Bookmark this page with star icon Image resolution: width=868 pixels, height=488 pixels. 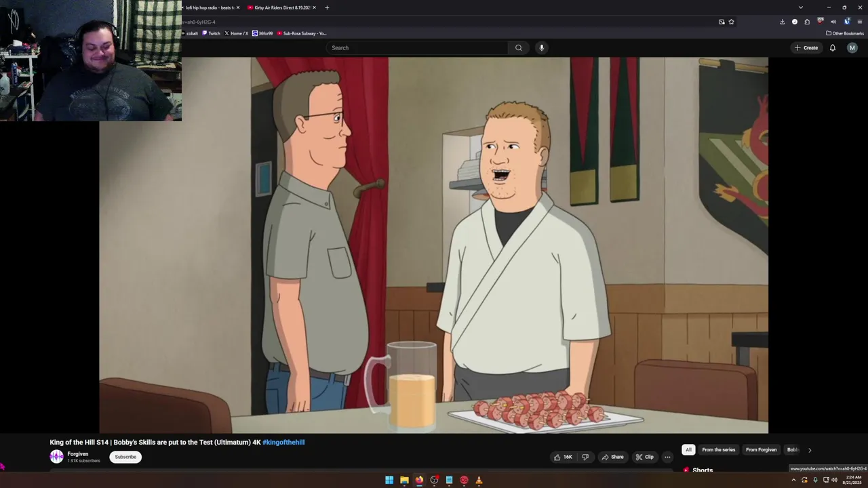pyautogui.click(x=731, y=22)
